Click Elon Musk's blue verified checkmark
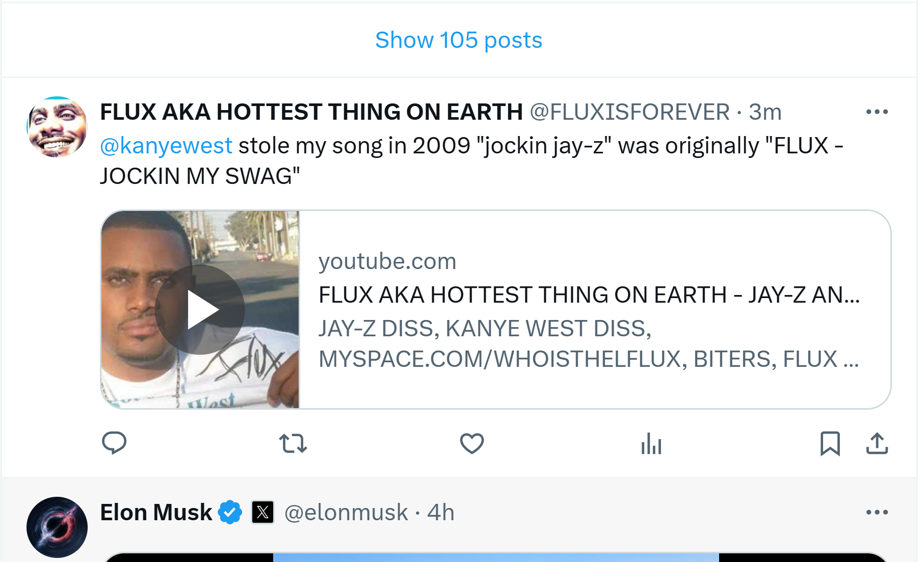Viewport: 924px width, 562px height. pos(230,512)
